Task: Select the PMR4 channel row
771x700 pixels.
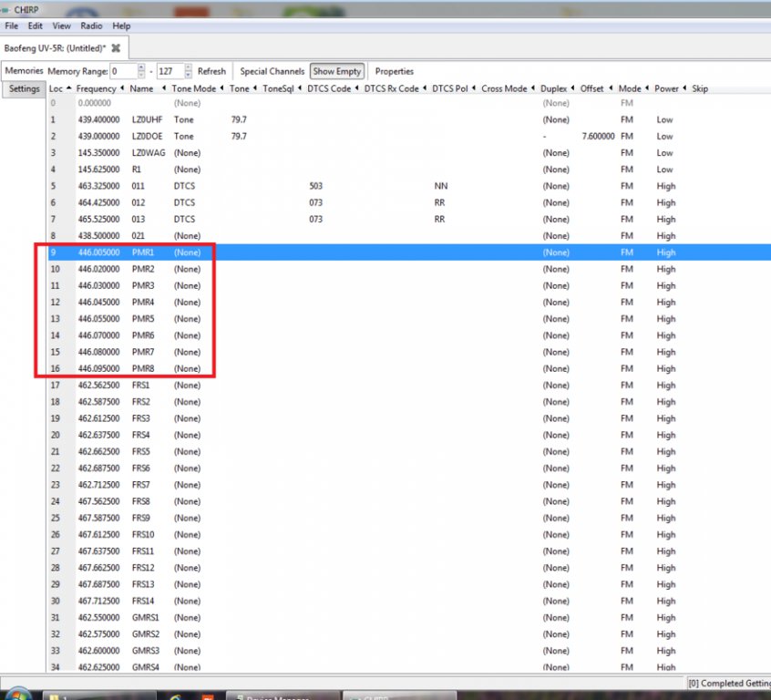Action: point(144,303)
